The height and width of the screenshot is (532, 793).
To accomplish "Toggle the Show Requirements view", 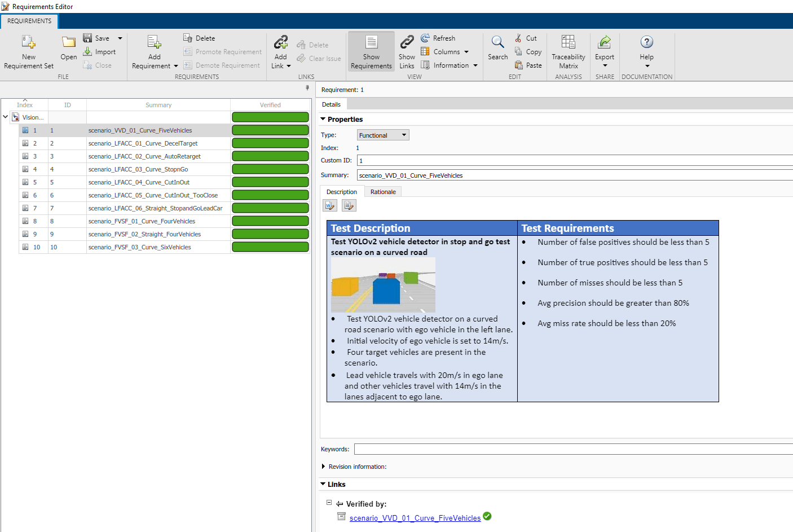I will click(x=371, y=51).
